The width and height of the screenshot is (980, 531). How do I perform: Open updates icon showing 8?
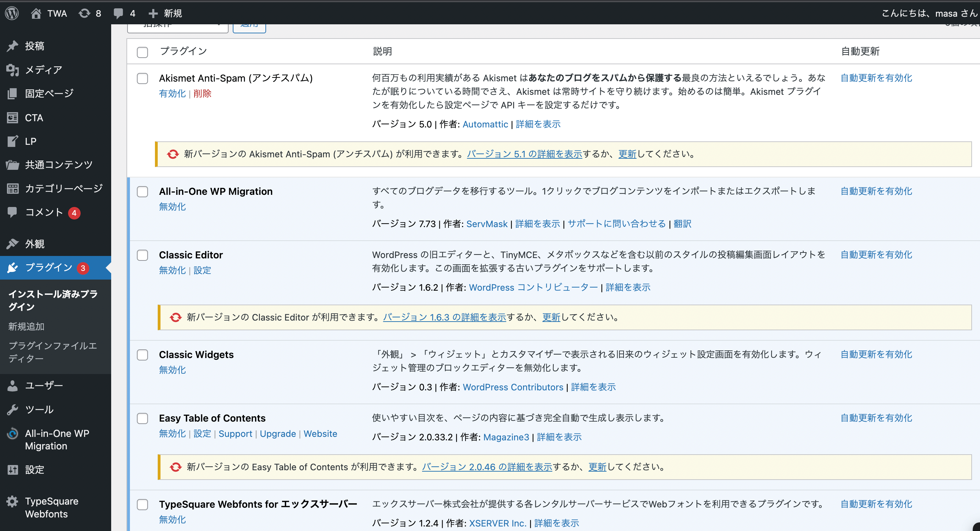pos(84,13)
